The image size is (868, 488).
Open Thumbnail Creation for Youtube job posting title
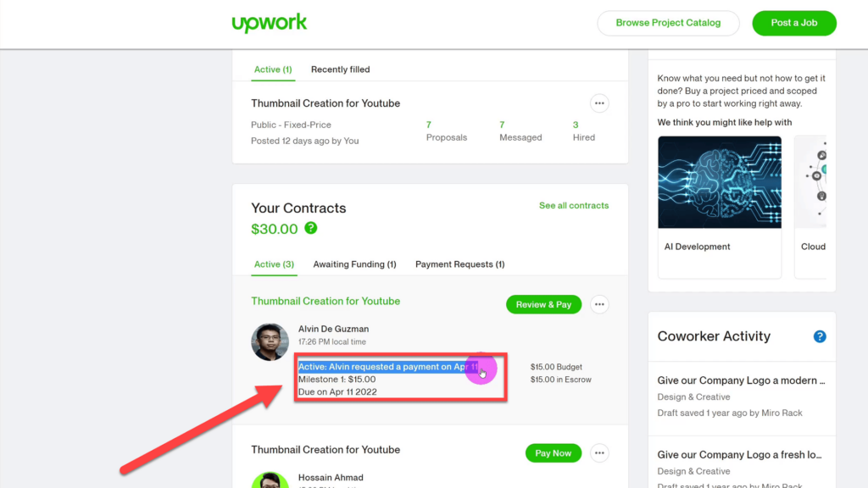click(x=325, y=103)
